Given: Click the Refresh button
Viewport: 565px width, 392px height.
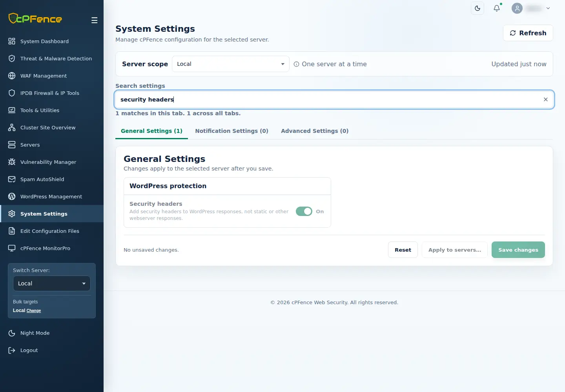Looking at the screenshot, I should coord(528,33).
